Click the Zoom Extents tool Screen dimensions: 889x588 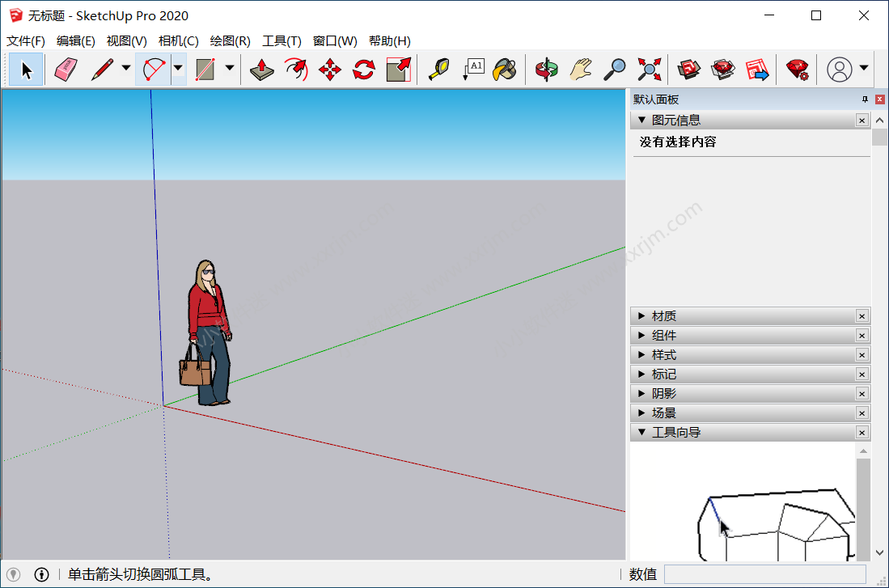[x=650, y=70]
